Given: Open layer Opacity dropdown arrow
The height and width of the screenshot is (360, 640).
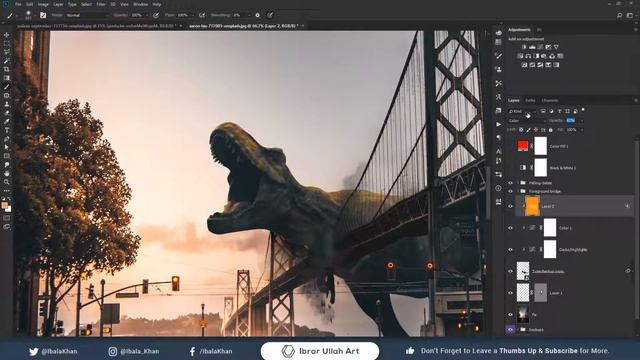Looking at the screenshot, I should click(x=582, y=120).
